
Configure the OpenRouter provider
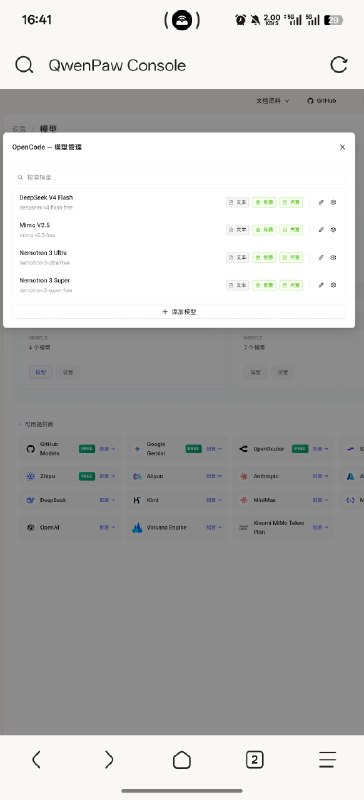tap(321, 449)
